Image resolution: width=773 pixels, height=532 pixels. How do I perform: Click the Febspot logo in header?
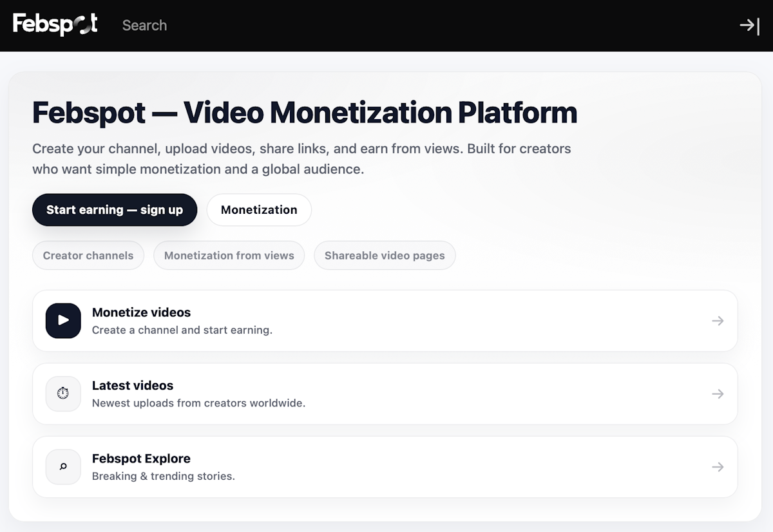pos(55,24)
